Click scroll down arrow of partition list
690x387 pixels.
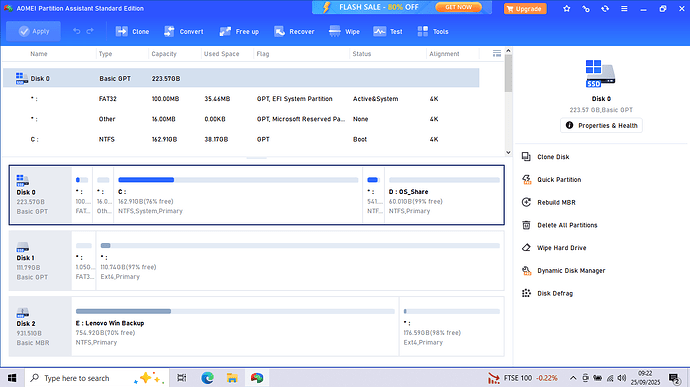pos(508,152)
